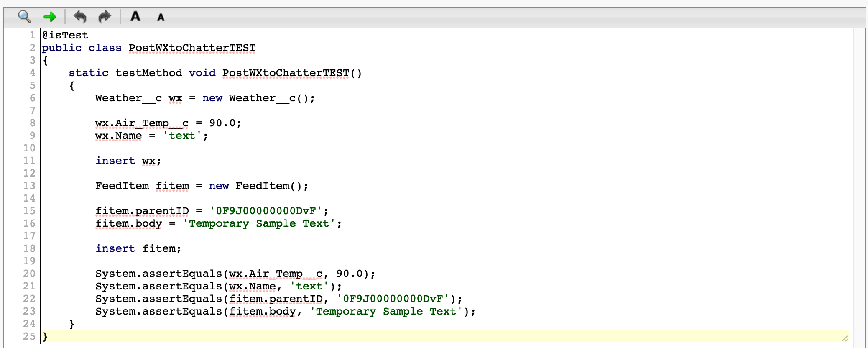Click fitem.parentID on line 15

point(142,211)
